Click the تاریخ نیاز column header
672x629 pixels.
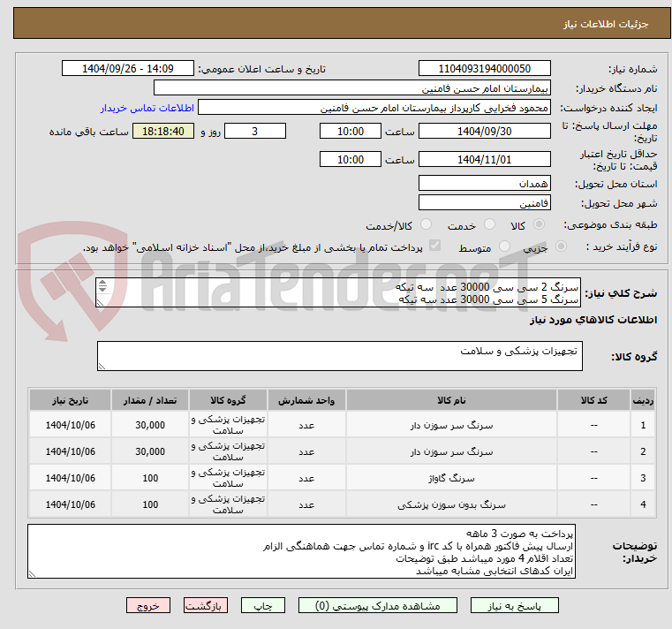(71, 400)
